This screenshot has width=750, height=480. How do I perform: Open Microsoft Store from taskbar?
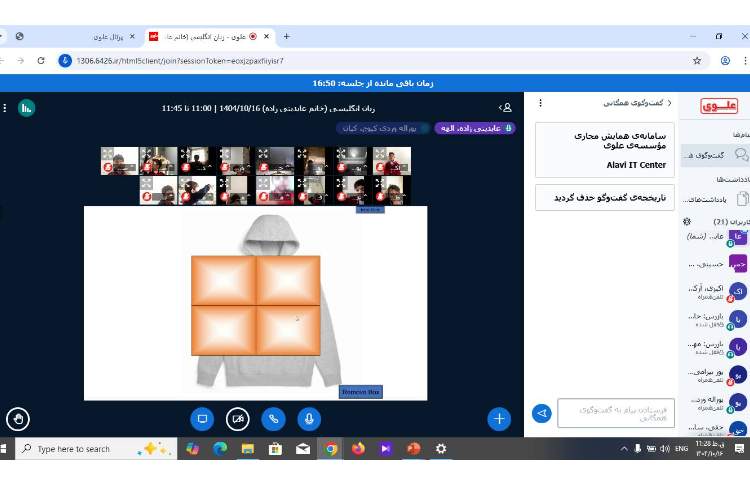pyautogui.click(x=275, y=449)
